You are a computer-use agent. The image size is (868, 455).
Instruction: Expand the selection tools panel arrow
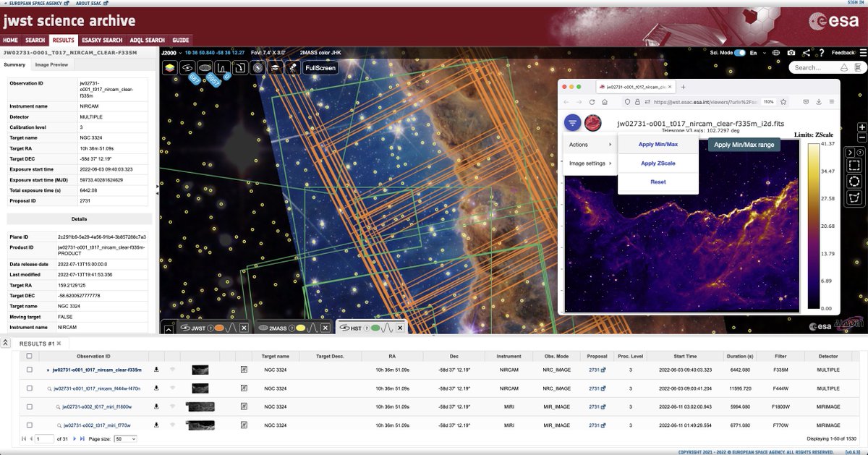(850, 153)
